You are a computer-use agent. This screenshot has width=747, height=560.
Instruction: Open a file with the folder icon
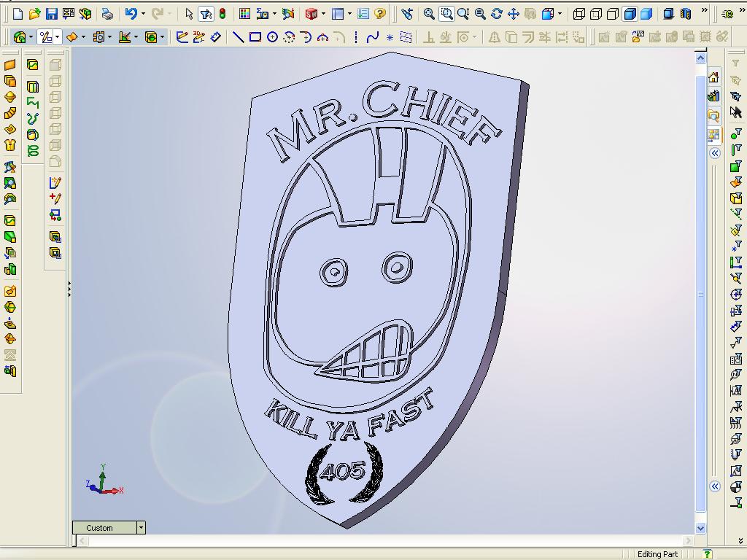click(x=34, y=14)
